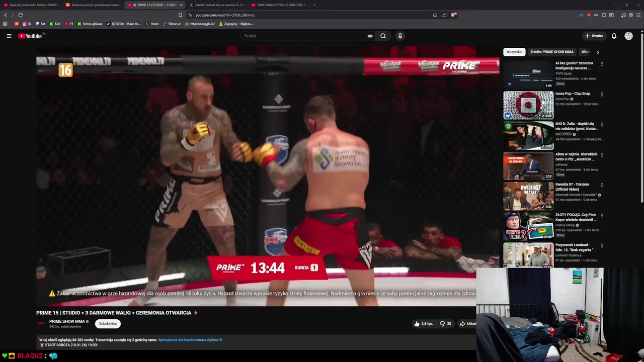
Task: Click the Brave Shields lion icon
Action: pyautogui.click(x=453, y=15)
